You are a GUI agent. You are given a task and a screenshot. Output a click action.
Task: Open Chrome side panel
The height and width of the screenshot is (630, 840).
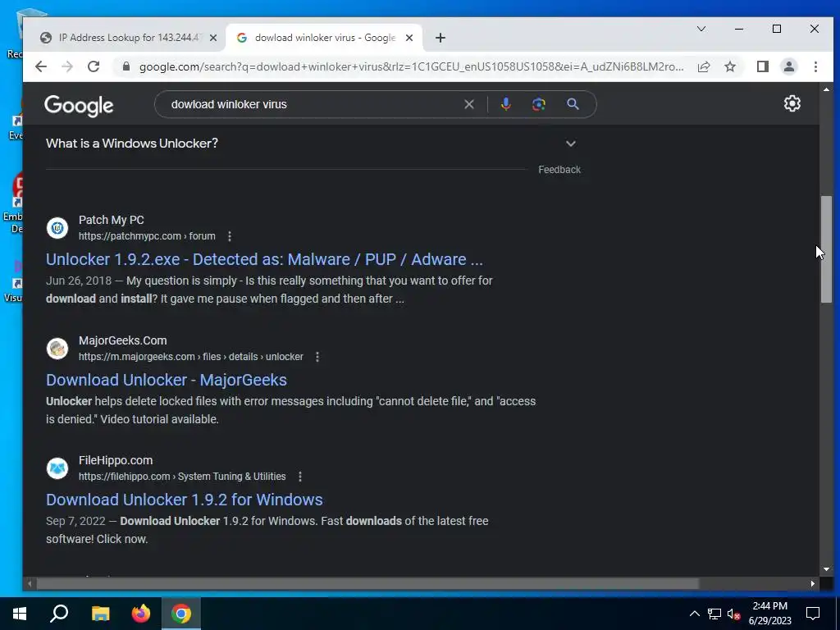tap(762, 66)
